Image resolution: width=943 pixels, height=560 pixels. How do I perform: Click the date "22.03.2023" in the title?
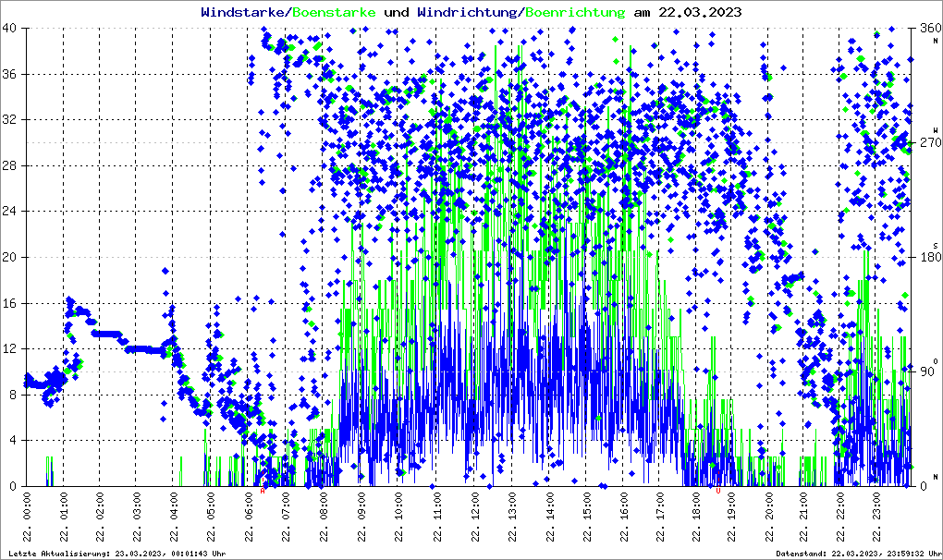point(700,12)
